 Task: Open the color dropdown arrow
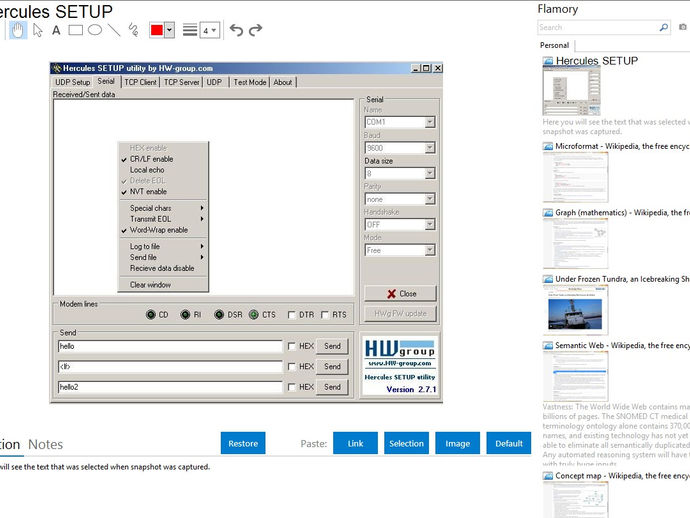[x=169, y=30]
